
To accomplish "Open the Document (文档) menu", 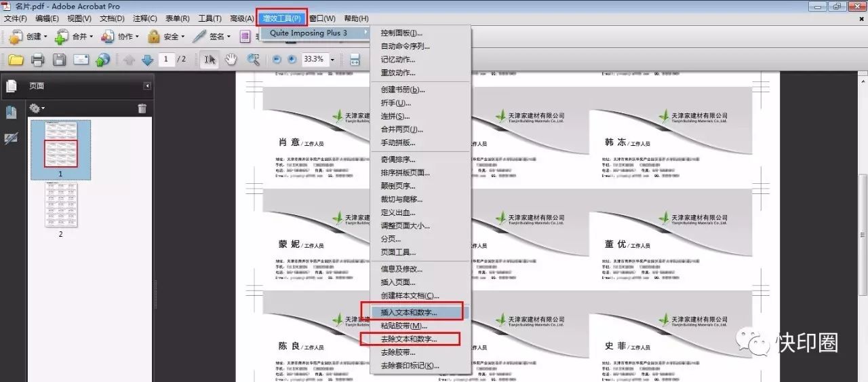I will pos(112,18).
